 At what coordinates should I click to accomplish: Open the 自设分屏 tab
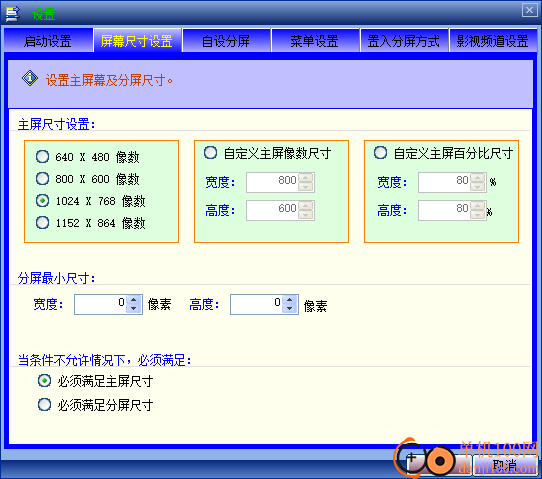pos(226,40)
